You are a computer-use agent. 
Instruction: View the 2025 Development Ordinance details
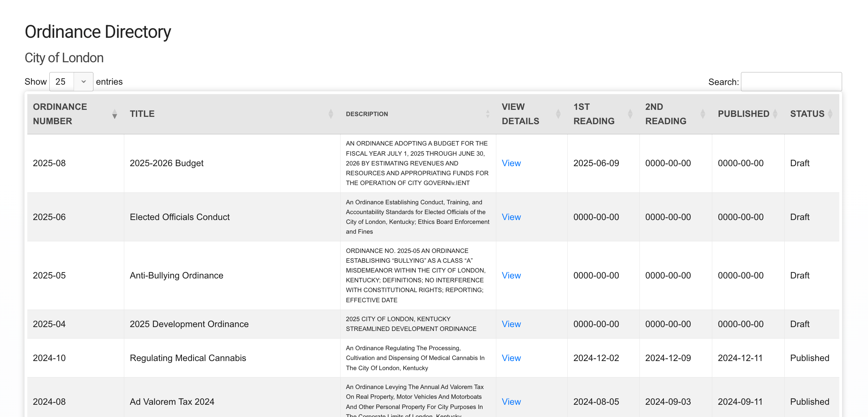click(511, 324)
